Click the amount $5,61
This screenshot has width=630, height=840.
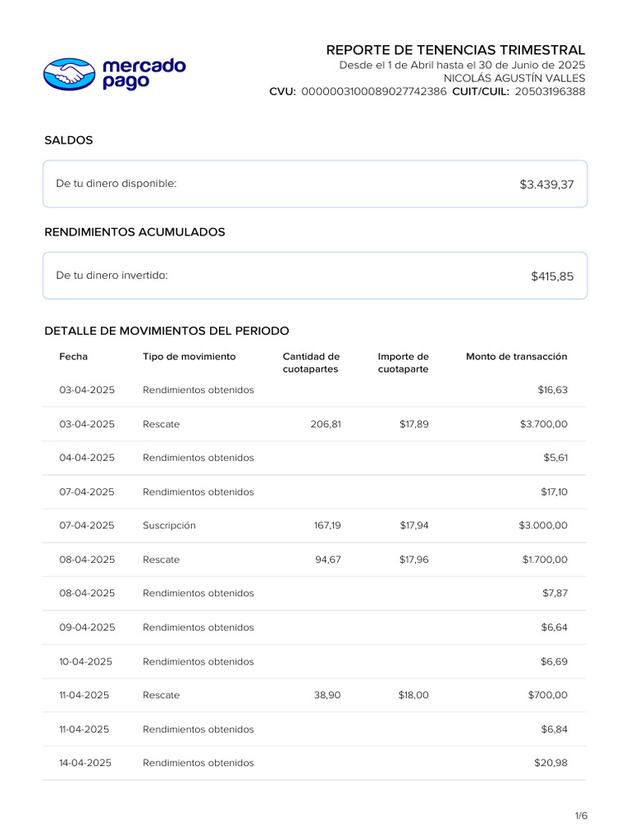(x=555, y=458)
